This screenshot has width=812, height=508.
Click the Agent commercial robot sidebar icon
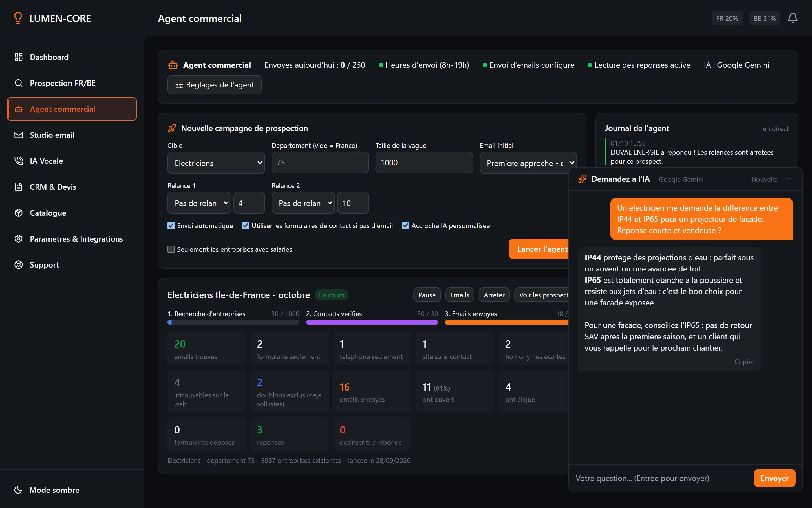[18, 109]
